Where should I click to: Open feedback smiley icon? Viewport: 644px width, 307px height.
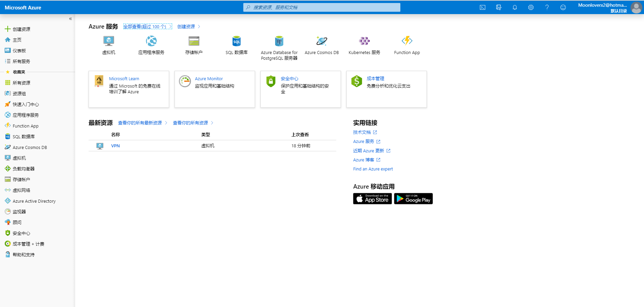click(563, 7)
